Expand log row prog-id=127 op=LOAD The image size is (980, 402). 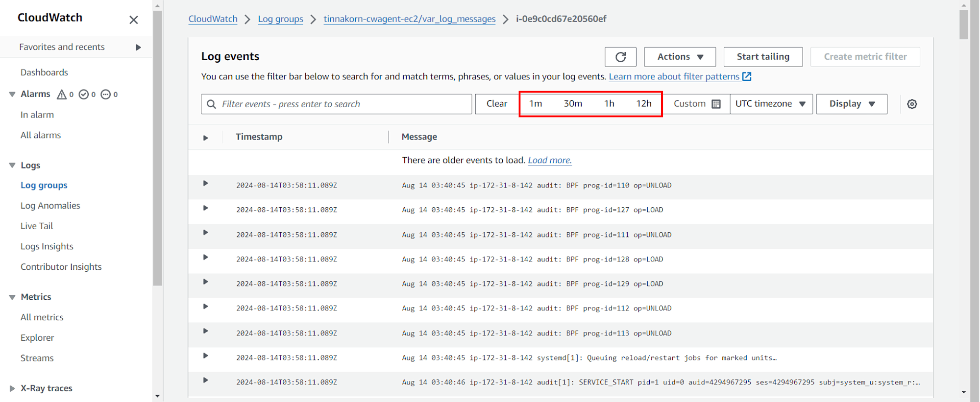(x=206, y=208)
